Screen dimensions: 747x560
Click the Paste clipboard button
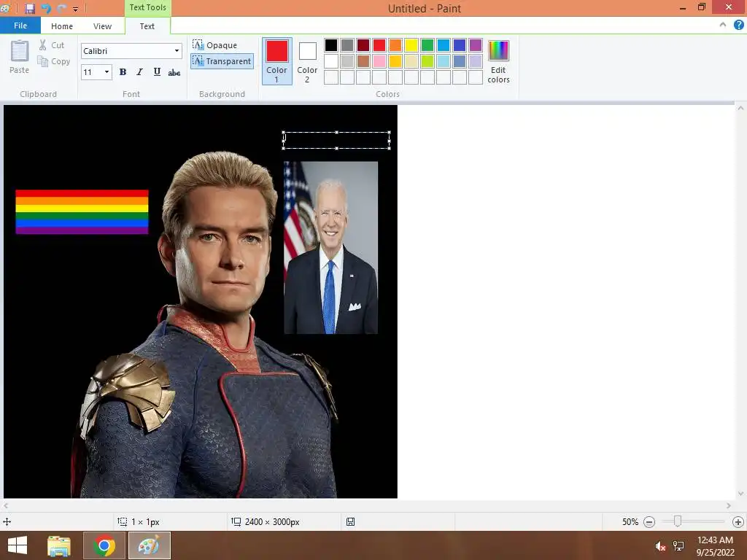tap(20, 57)
